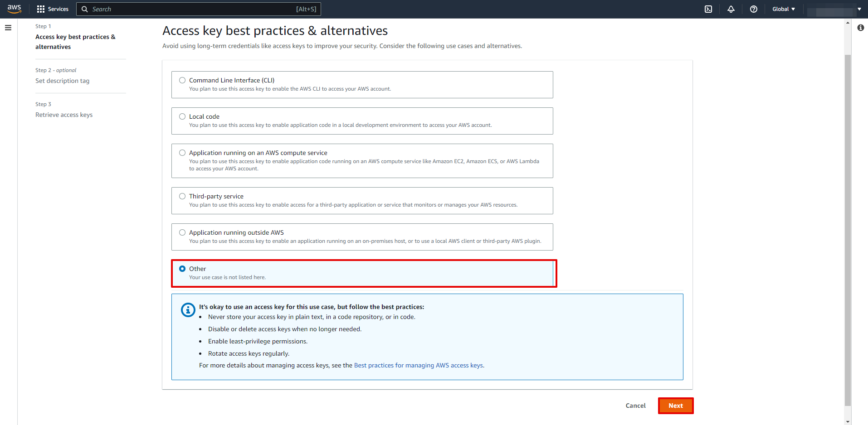Click Services label in top bar
The width and height of the screenshot is (868, 425).
(58, 9)
